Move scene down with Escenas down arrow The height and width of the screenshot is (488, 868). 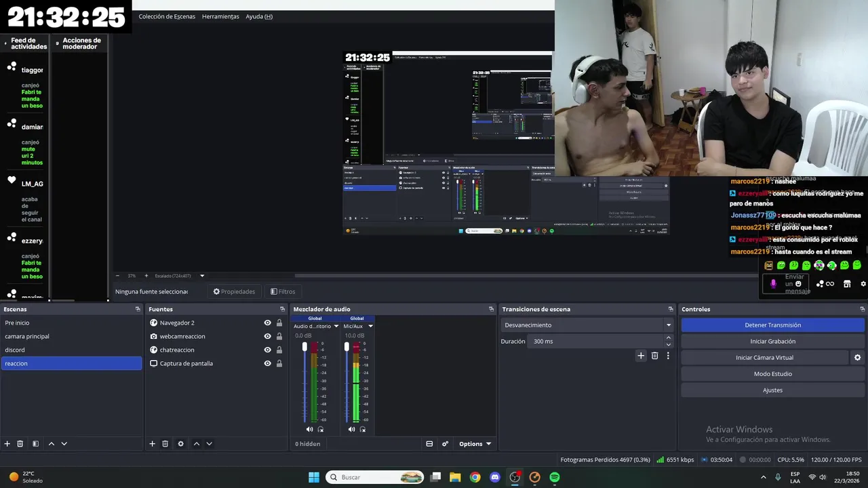(64, 444)
